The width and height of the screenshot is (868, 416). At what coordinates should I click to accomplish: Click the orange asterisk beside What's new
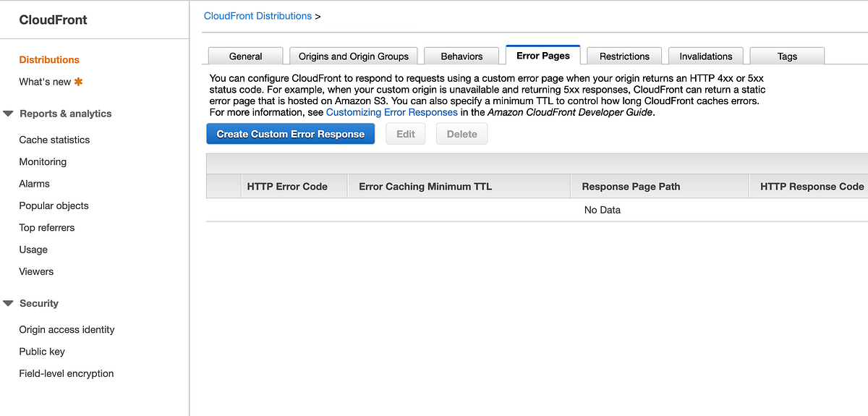tap(79, 82)
